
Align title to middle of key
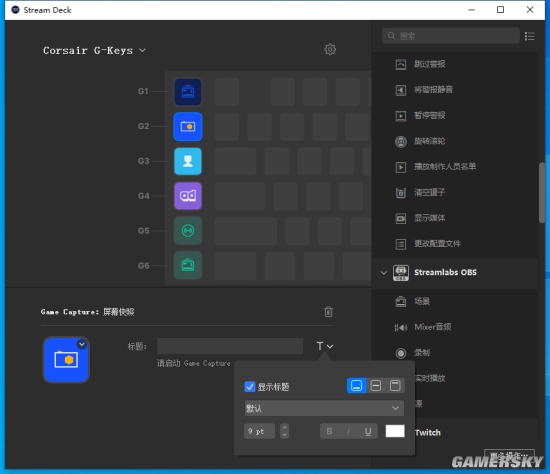376,386
